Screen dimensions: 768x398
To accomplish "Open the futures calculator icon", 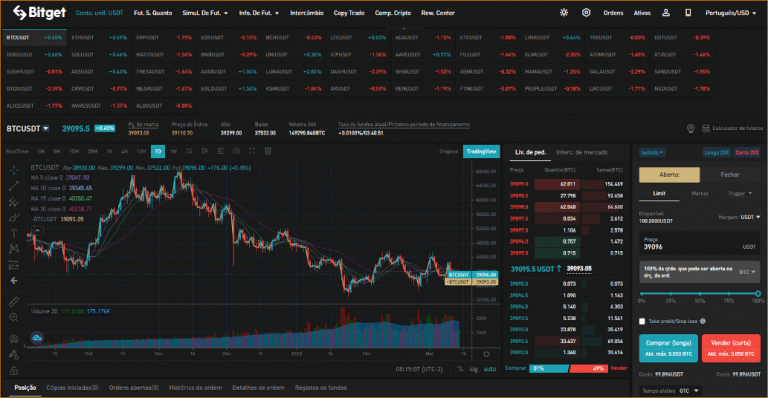I will click(706, 128).
